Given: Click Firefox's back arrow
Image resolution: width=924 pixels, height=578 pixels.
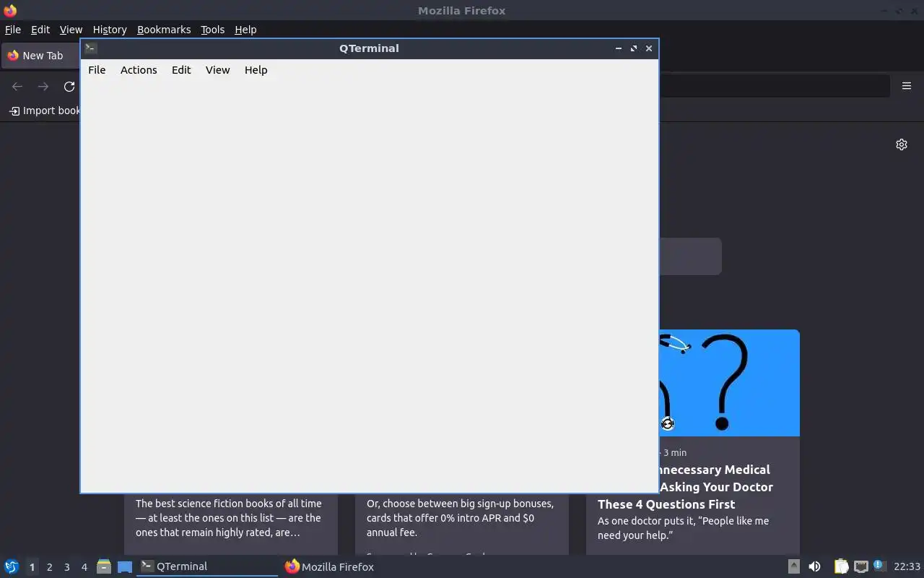Looking at the screenshot, I should tap(17, 87).
